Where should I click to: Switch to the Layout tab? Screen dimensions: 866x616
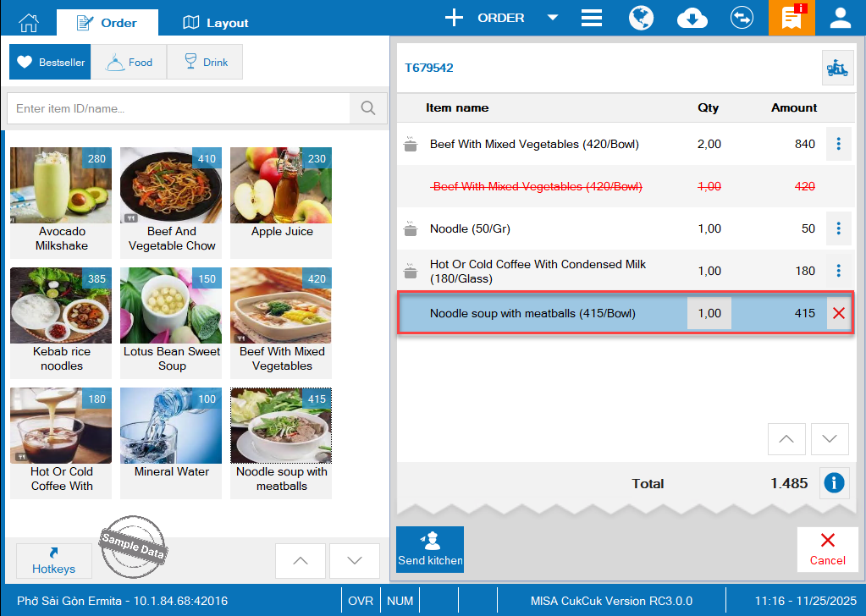[216, 23]
